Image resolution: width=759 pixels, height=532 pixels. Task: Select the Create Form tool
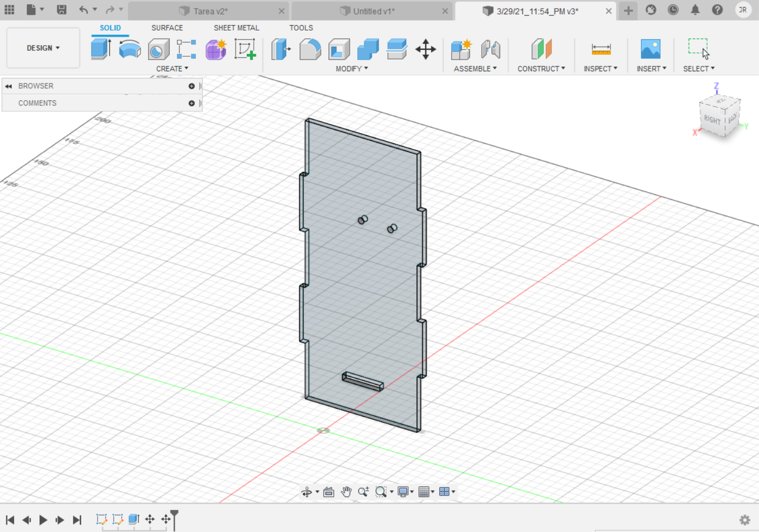[x=216, y=49]
